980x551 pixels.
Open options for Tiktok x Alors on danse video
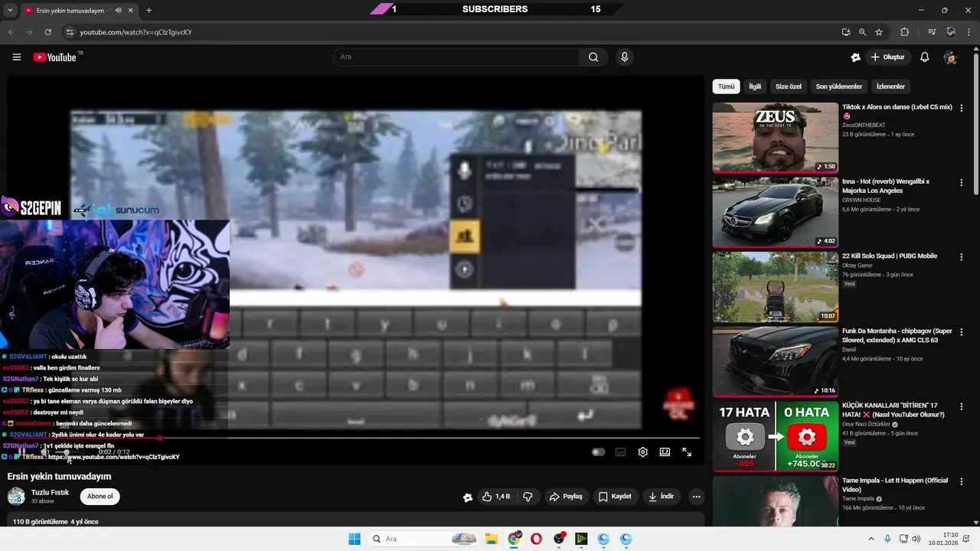[962, 108]
